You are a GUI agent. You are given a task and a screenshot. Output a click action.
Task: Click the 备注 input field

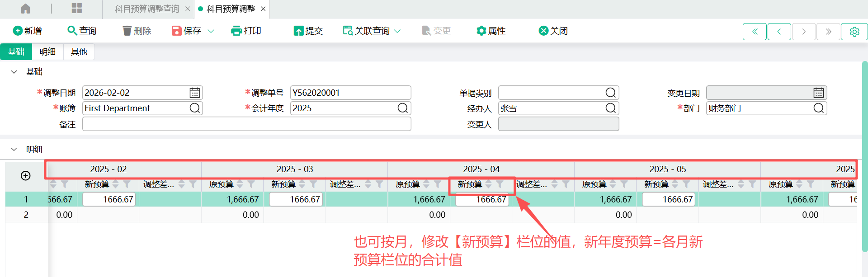pyautogui.click(x=246, y=124)
